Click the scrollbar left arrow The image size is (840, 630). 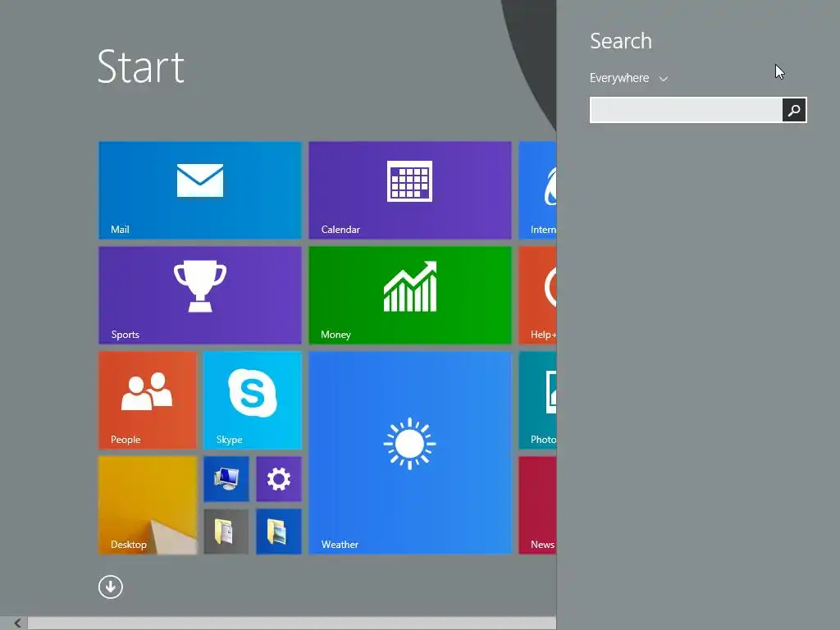pyautogui.click(x=17, y=623)
